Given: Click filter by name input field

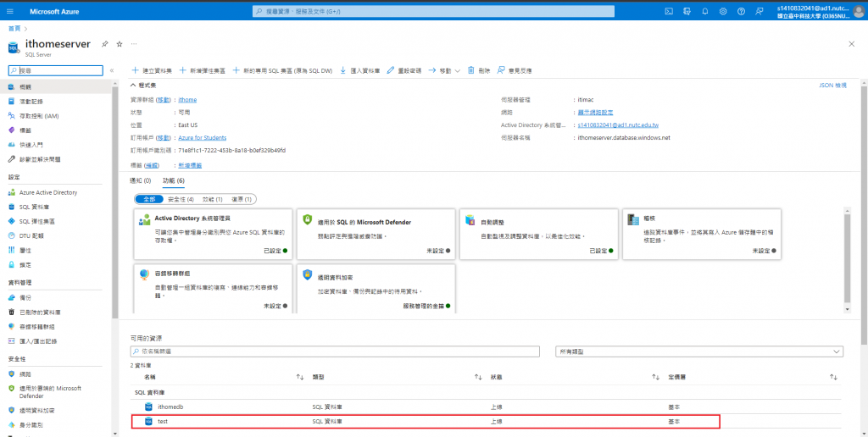Looking at the screenshot, I should click(335, 351).
